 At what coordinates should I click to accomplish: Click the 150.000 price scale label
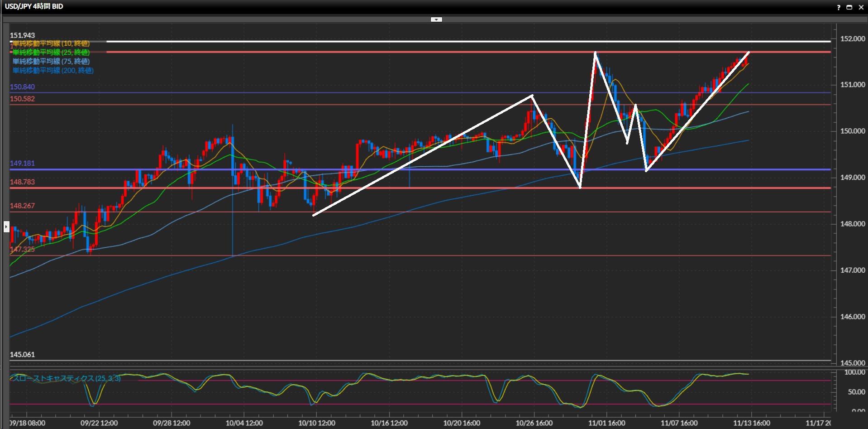coord(853,131)
